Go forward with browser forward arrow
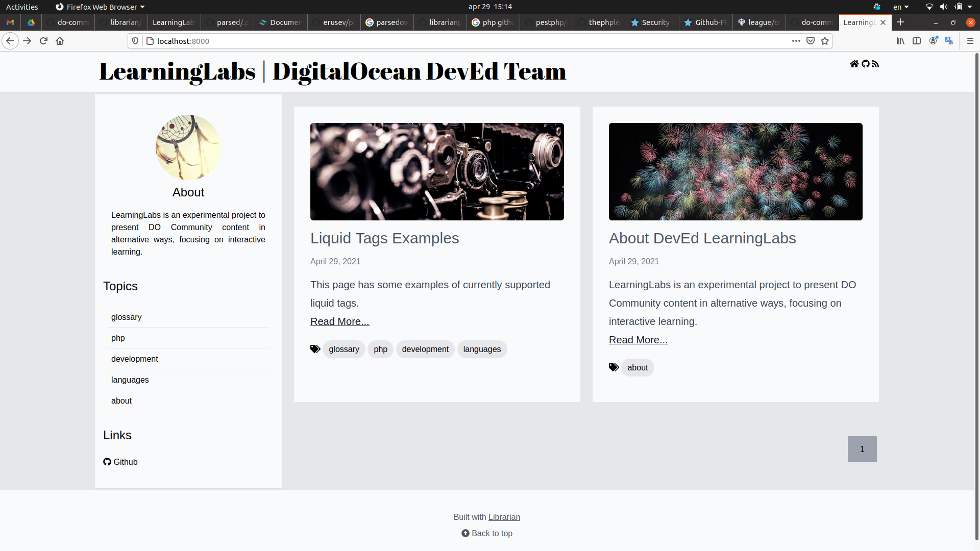The height and width of the screenshot is (551, 980). pos(27,41)
